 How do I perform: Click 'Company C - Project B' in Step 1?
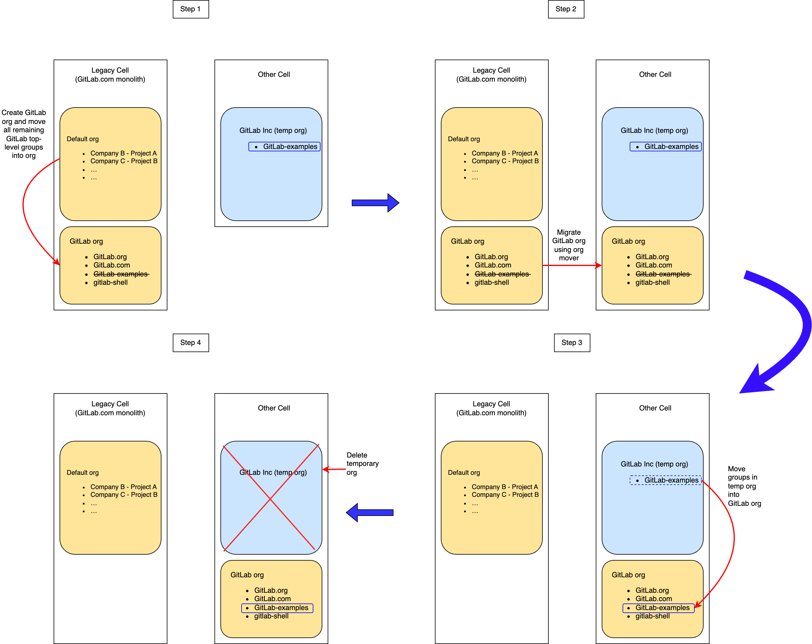tap(124, 161)
